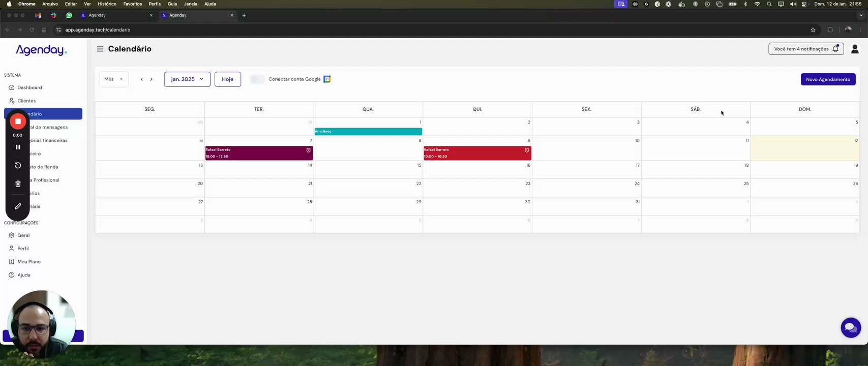The image size is (868, 366).
Task: Open the hamburger menu beside Calendário
Action: (x=100, y=49)
